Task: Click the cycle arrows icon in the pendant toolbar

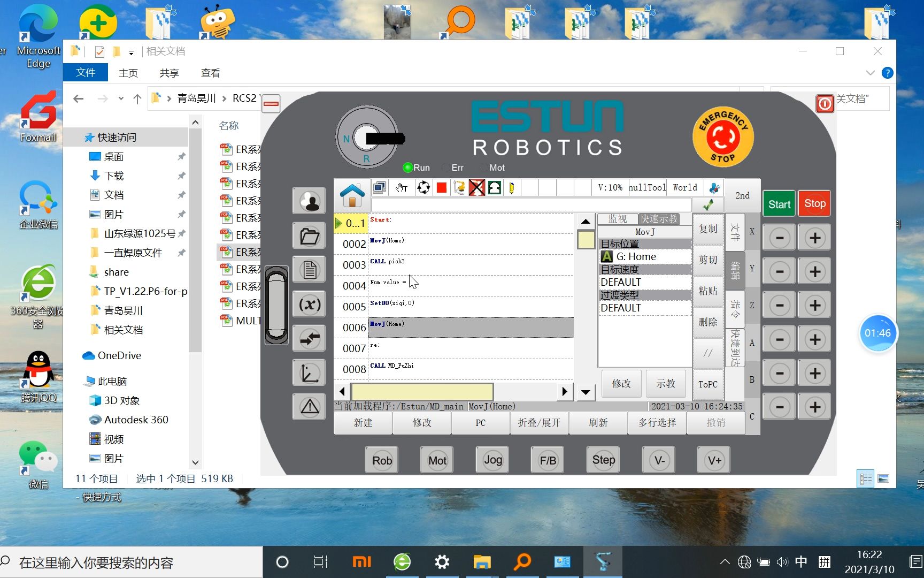Action: click(423, 187)
